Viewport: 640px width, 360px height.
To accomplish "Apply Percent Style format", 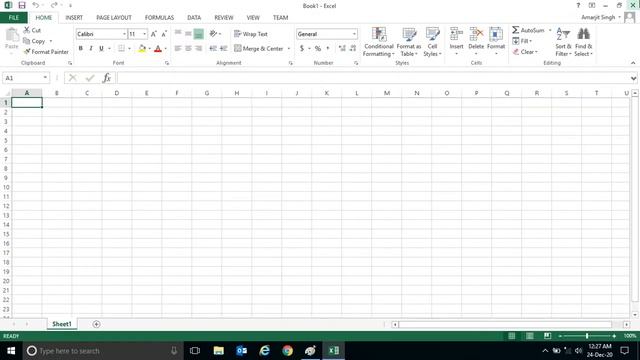I will (318, 49).
